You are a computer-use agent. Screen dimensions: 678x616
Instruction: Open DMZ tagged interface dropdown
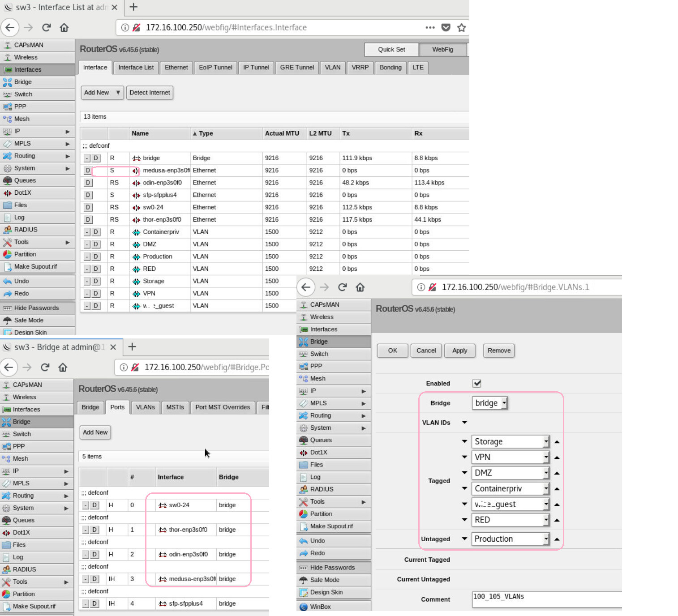(510, 473)
